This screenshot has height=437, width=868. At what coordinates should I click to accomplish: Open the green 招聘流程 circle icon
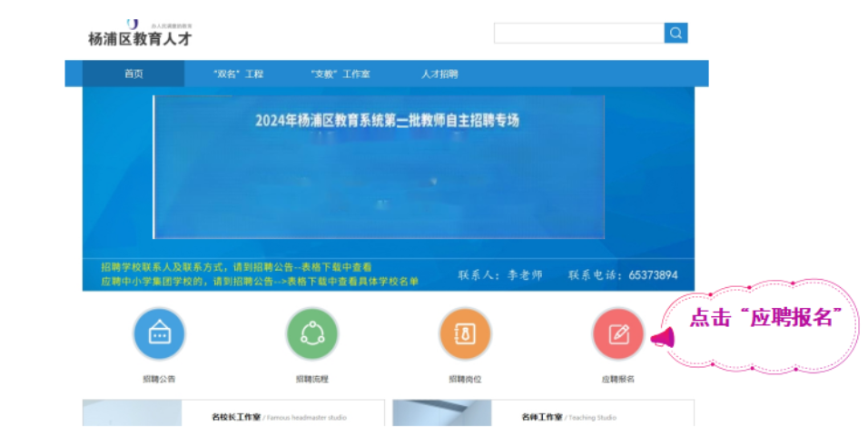tap(312, 333)
